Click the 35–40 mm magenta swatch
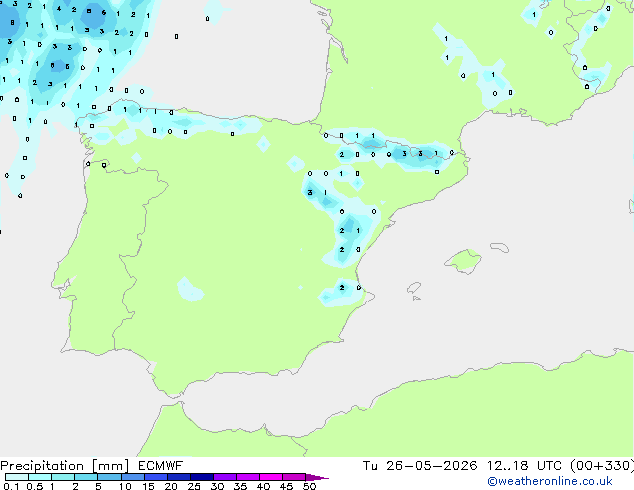The height and width of the screenshot is (490, 634). pos(247,477)
